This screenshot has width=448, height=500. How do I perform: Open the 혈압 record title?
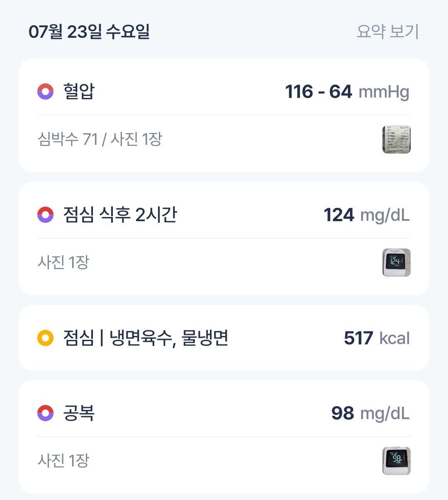79,91
